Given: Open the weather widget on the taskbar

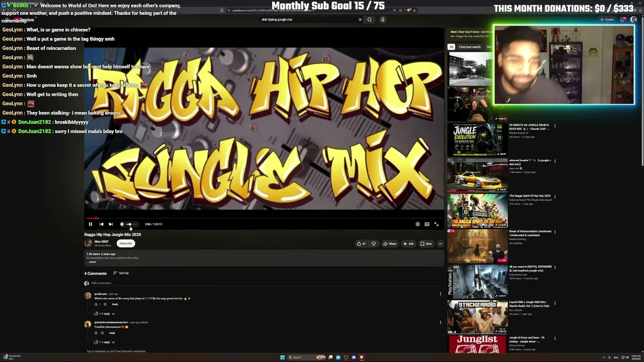Looking at the screenshot, I should click(11, 357).
